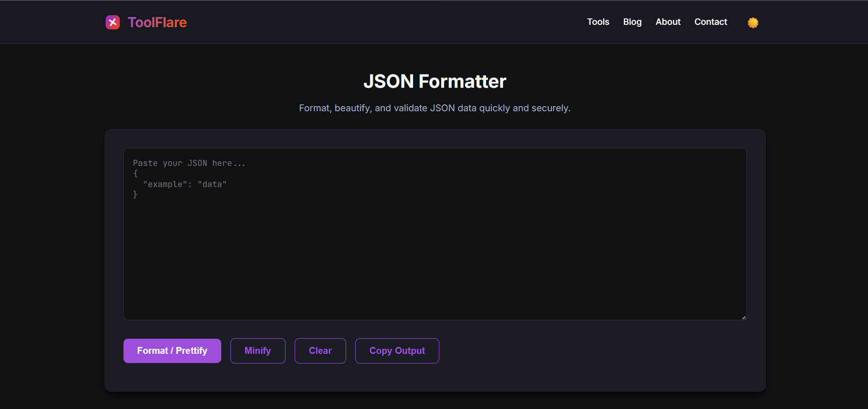
Task: Click the JSON Formatter page heading
Action: point(435,81)
